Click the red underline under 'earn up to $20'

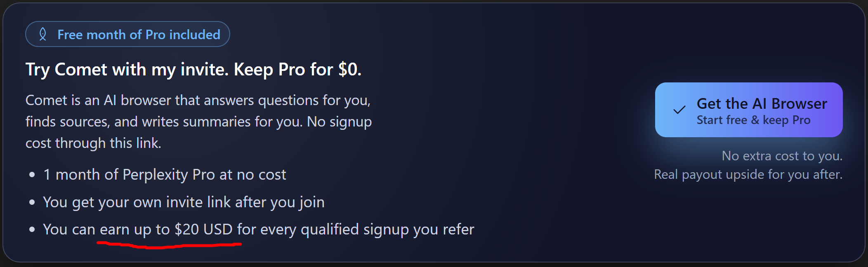(x=169, y=246)
